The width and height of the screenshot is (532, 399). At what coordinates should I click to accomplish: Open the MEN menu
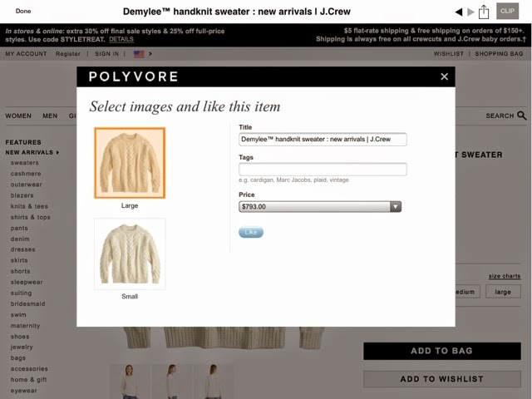tap(50, 116)
